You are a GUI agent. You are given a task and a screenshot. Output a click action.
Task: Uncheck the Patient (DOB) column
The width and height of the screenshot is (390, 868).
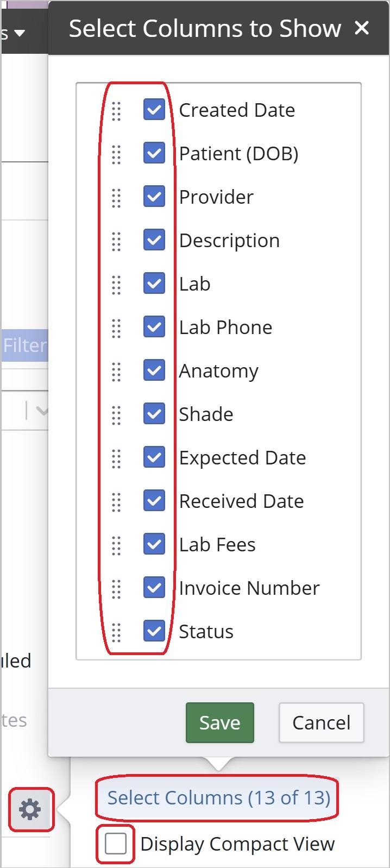point(154,153)
